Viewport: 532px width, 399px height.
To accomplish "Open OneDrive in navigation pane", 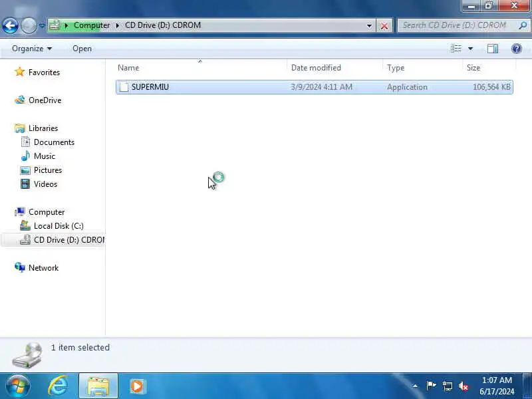I will click(45, 100).
